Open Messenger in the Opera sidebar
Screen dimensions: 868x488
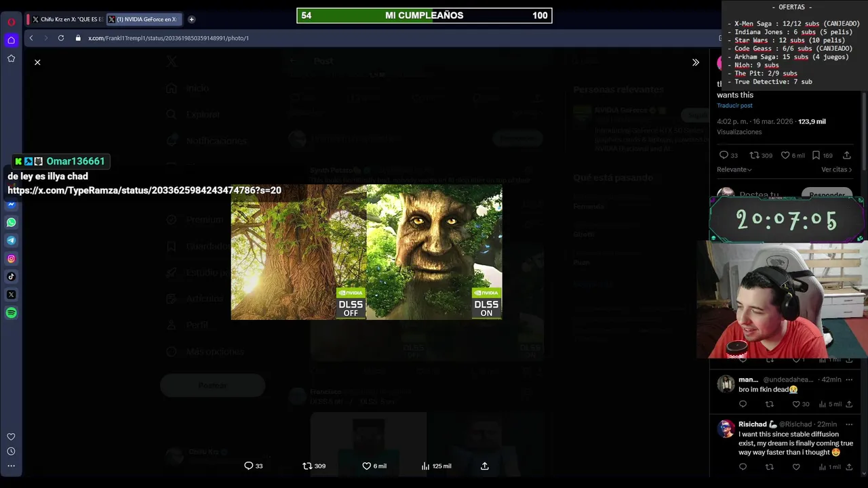(x=12, y=204)
